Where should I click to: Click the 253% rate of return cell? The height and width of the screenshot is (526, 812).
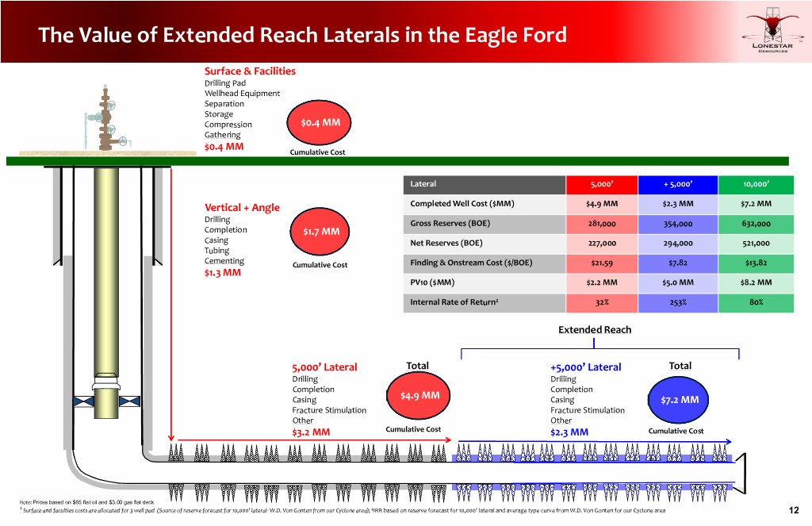click(x=678, y=302)
